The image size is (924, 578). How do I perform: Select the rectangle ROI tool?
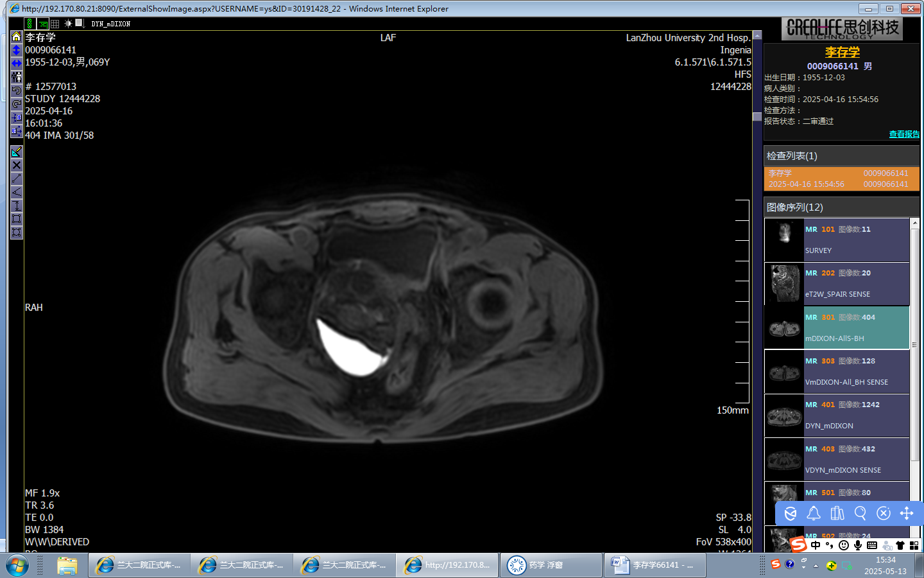tap(17, 219)
